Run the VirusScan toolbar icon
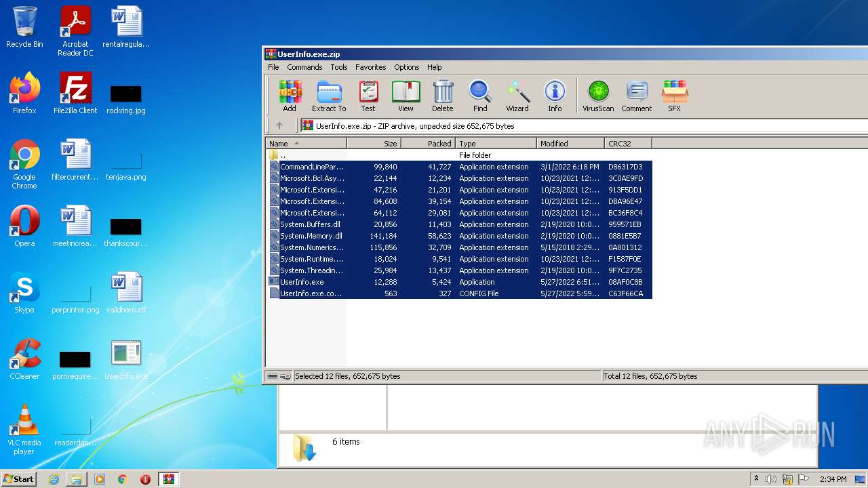Image resolution: width=868 pixels, height=488 pixels. [598, 96]
